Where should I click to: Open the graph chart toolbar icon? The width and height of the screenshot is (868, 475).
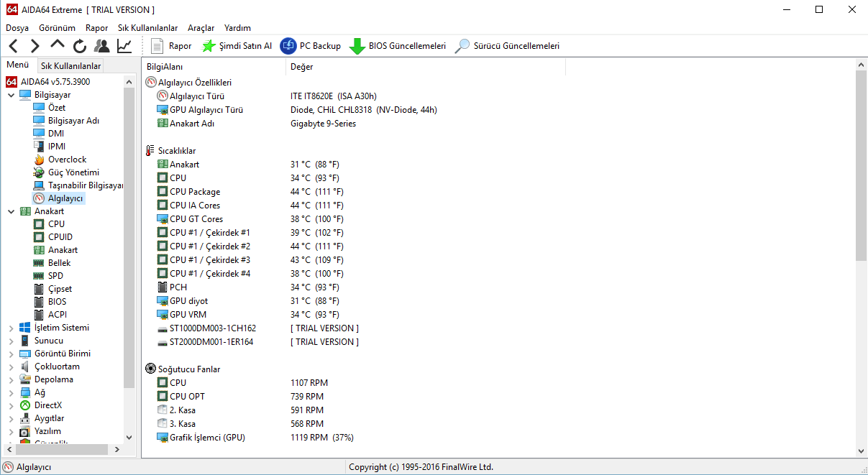pos(124,46)
